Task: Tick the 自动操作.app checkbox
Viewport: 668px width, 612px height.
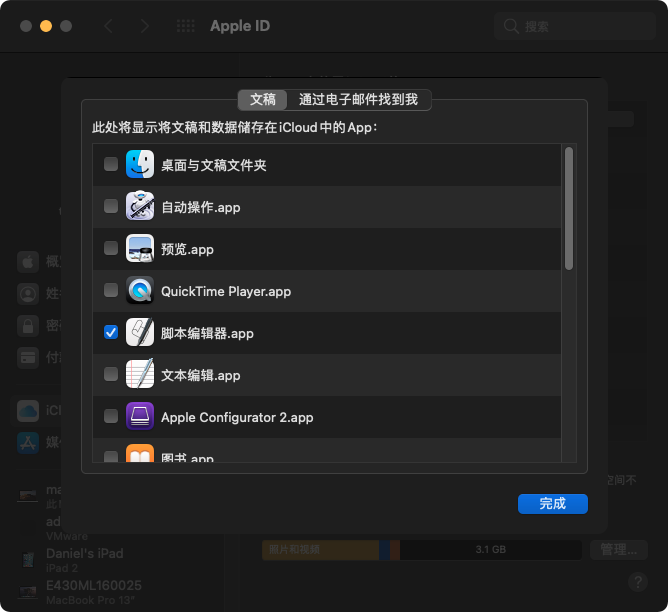Action: point(111,206)
